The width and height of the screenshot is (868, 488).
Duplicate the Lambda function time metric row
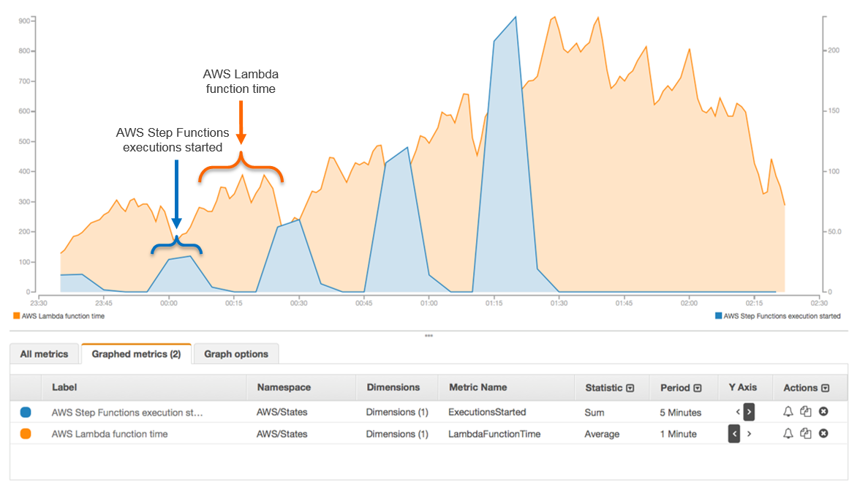(x=806, y=434)
